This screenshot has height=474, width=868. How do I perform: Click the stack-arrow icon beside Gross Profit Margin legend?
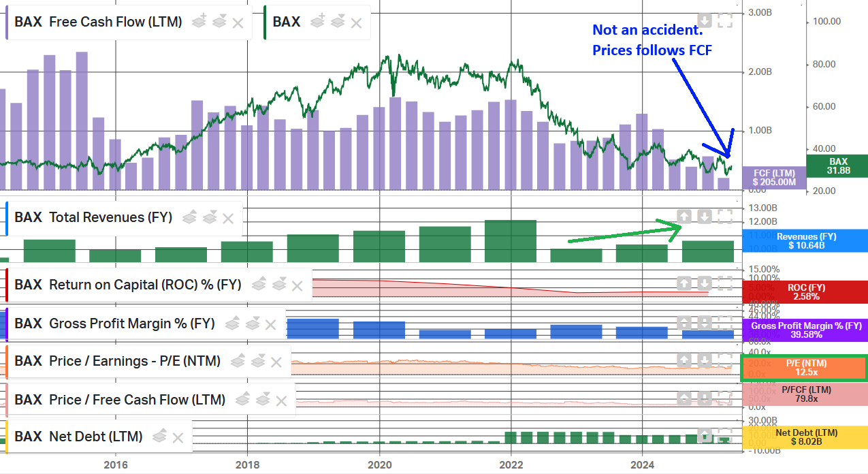(x=253, y=323)
